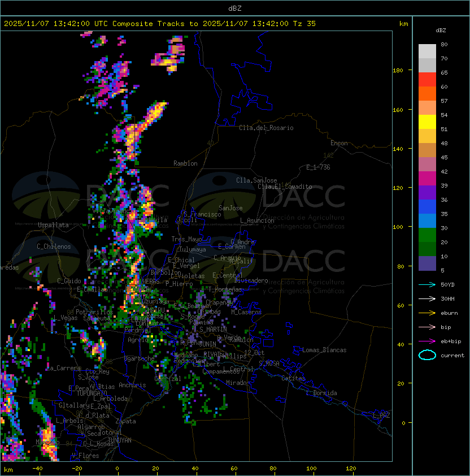Click the magenta eb+bip arrow in legend
This screenshot has width=470, height=476.
(427, 341)
